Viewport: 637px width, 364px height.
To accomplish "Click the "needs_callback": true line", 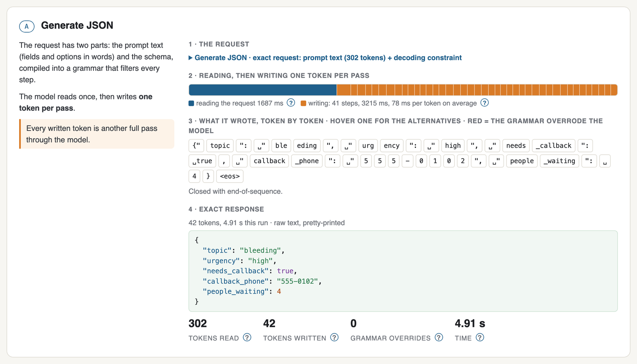I will (x=250, y=271).
